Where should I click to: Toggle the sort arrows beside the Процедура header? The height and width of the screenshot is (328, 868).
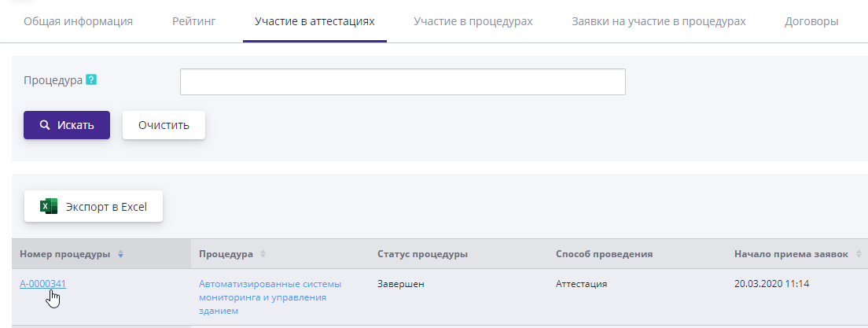pos(263,254)
